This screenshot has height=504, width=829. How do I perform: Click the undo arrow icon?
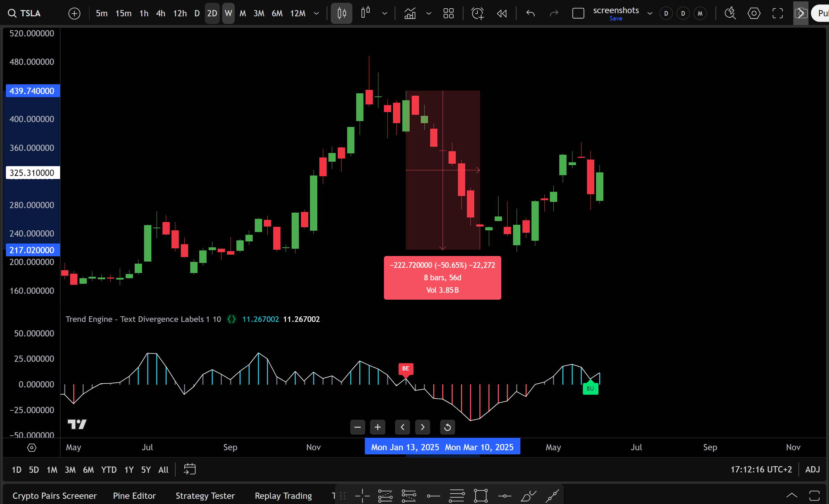(530, 14)
